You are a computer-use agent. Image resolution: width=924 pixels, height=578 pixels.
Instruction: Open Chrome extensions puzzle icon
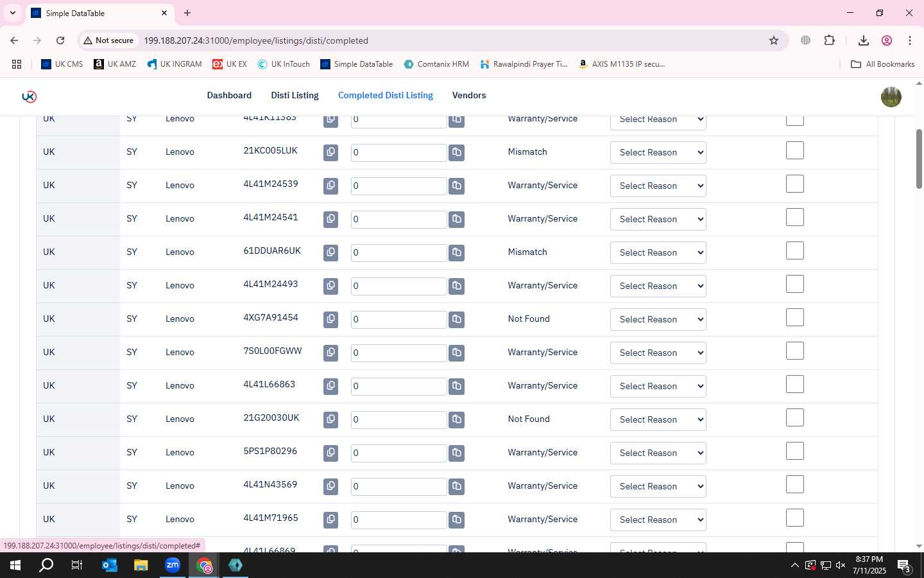(829, 40)
